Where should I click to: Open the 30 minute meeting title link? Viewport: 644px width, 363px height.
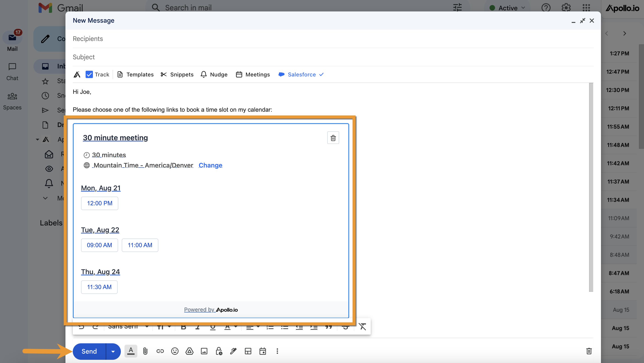click(x=115, y=138)
